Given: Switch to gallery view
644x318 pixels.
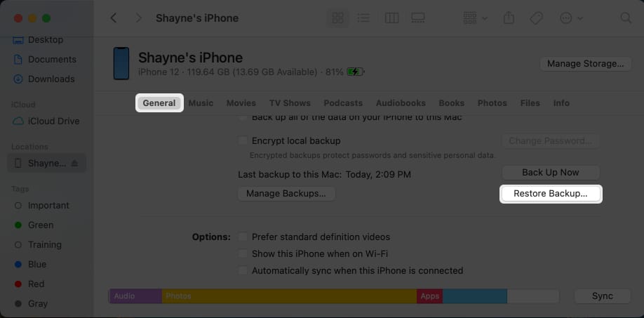Looking at the screenshot, I should [418, 18].
